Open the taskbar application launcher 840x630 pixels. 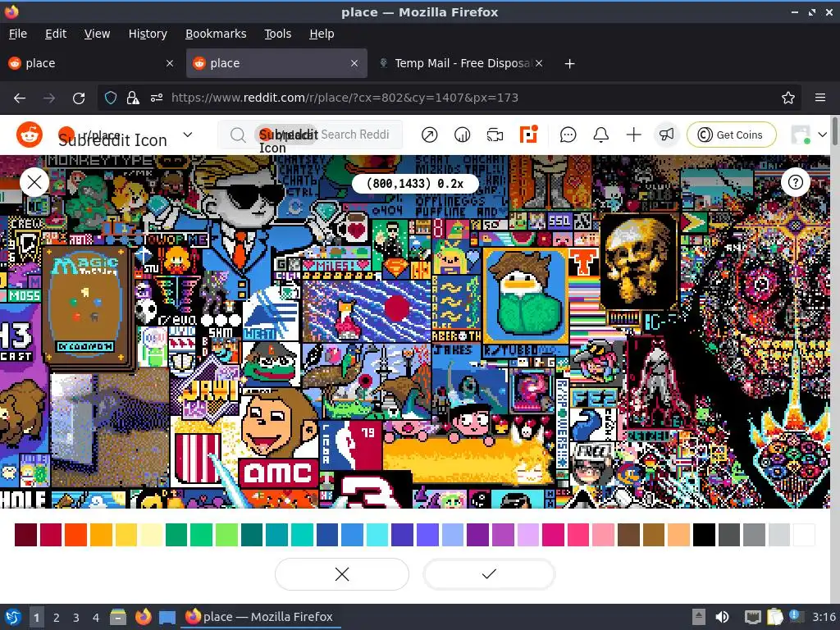point(13,617)
